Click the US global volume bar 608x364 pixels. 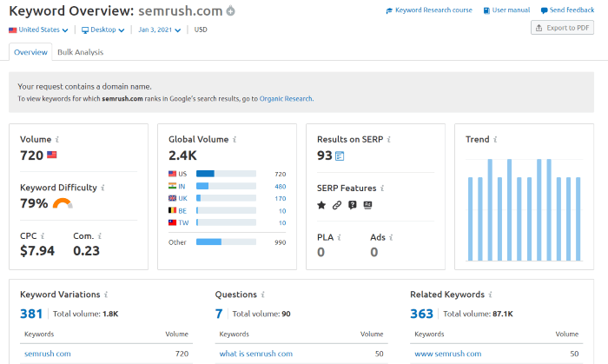226,174
